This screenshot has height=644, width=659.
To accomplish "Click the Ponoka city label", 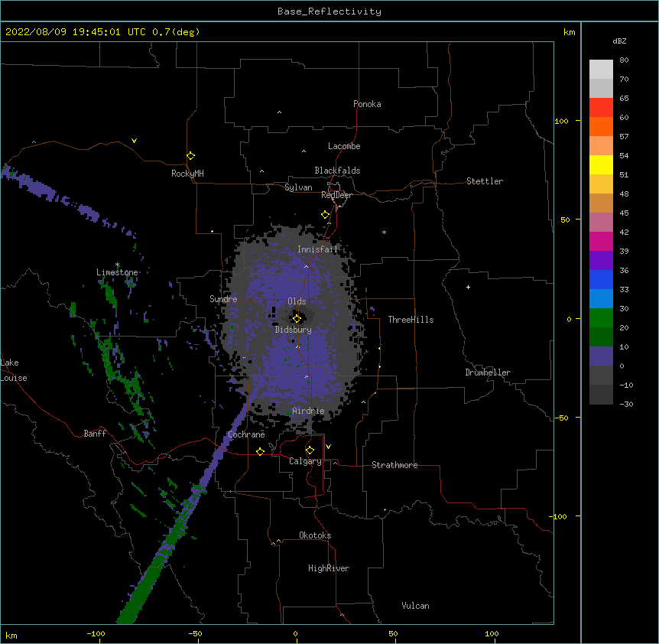I will pyautogui.click(x=367, y=104).
